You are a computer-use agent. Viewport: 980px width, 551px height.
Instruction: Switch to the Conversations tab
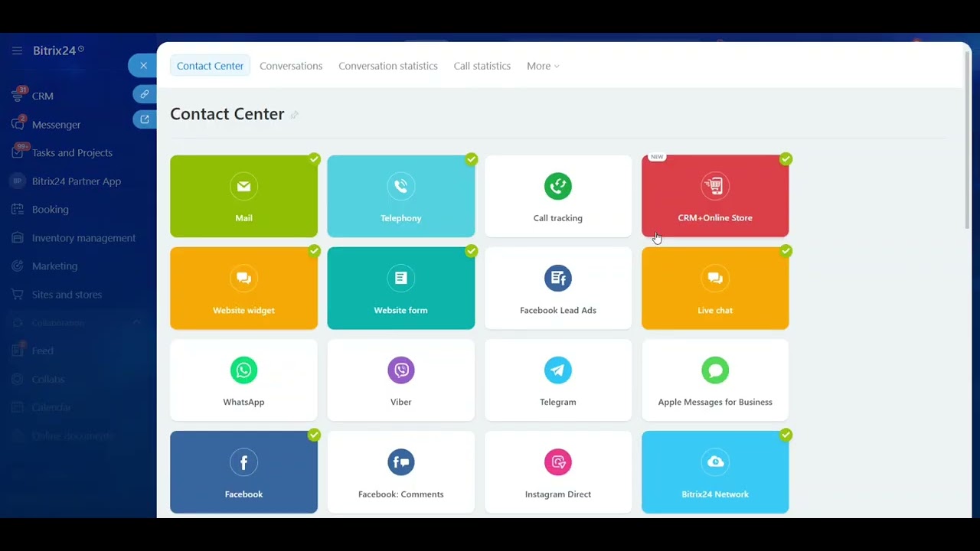[x=291, y=66]
